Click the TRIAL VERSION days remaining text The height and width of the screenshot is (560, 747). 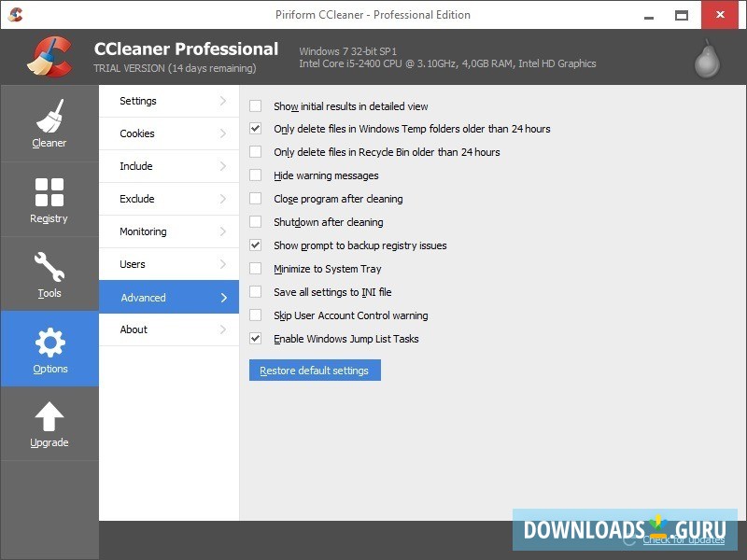(x=175, y=68)
